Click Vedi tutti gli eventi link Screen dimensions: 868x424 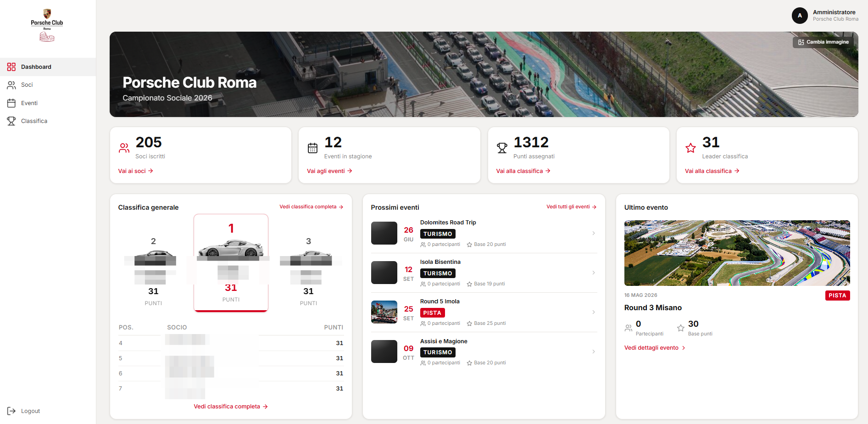click(572, 207)
